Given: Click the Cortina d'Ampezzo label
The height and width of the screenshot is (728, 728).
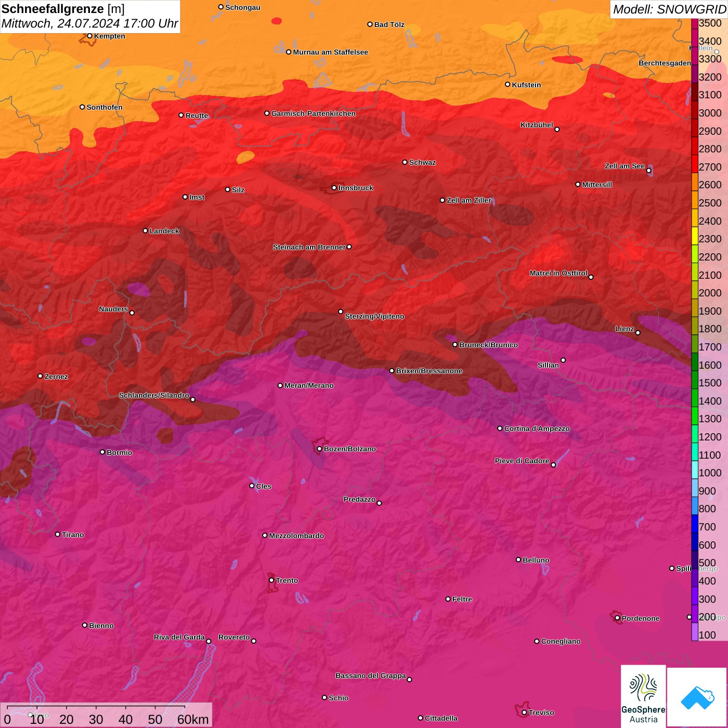Looking at the screenshot, I should pyautogui.click(x=537, y=428).
